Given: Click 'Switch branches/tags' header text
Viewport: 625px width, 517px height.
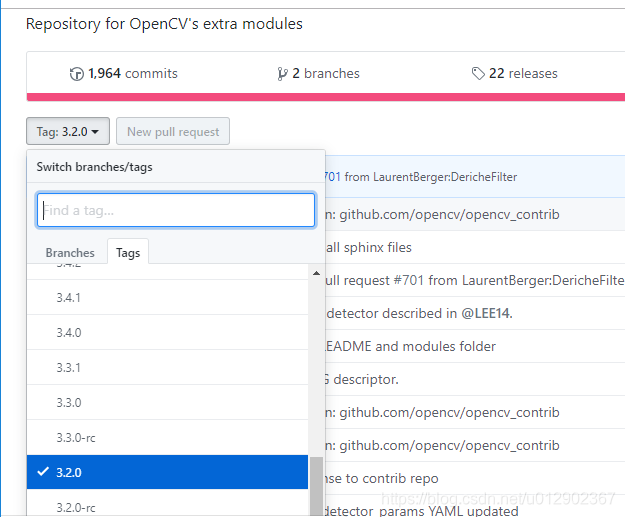Looking at the screenshot, I should [94, 167].
